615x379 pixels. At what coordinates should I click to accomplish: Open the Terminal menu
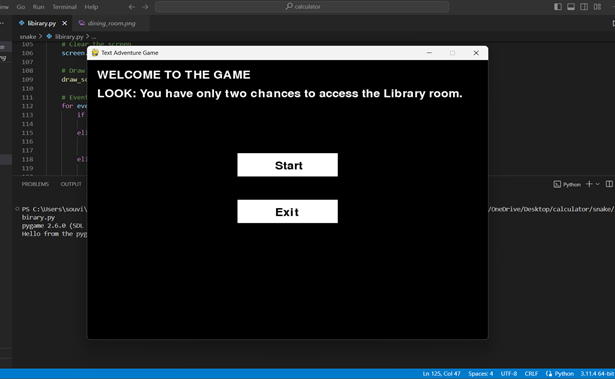(x=64, y=7)
